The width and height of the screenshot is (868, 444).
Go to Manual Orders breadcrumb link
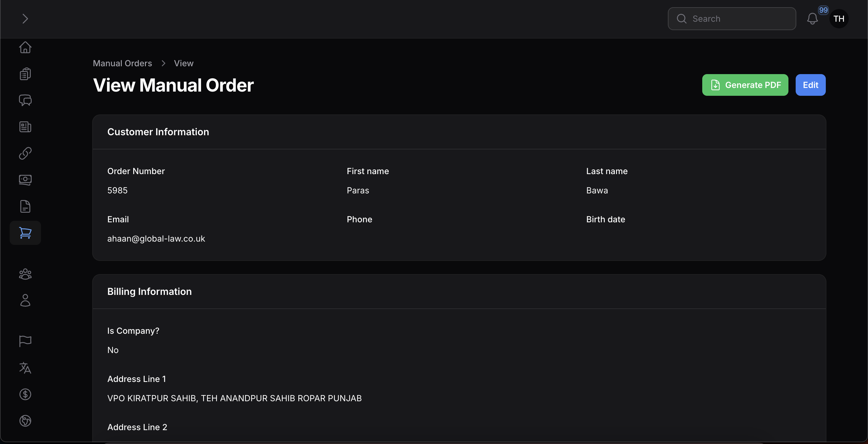point(122,63)
